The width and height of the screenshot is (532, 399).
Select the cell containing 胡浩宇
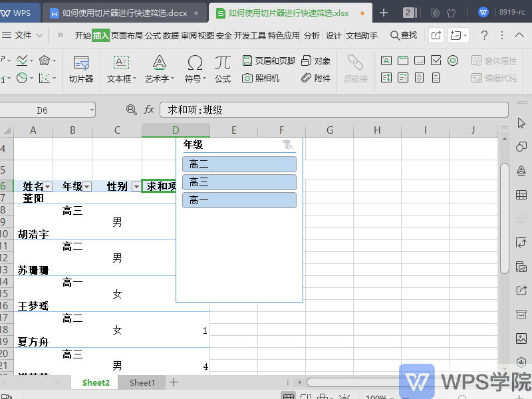click(33, 234)
